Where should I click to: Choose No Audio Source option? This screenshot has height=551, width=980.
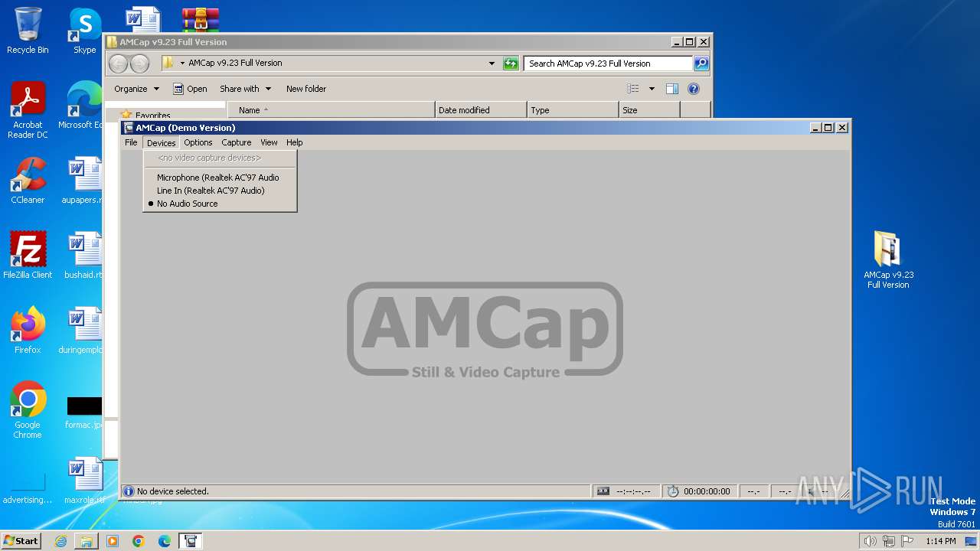click(220, 204)
